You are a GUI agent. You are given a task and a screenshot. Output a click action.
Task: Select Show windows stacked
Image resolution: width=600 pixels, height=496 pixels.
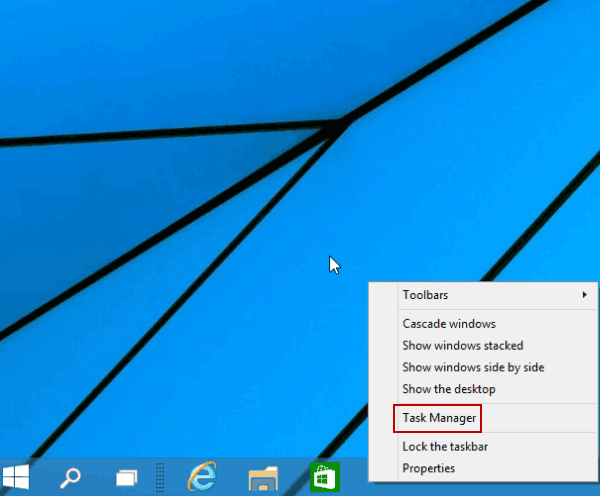pyautogui.click(x=483, y=346)
